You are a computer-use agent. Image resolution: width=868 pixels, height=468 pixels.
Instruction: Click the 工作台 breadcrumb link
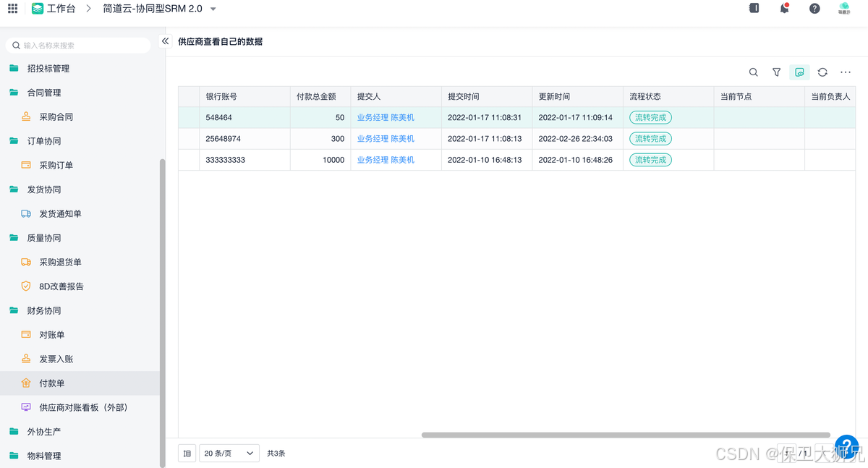point(61,9)
